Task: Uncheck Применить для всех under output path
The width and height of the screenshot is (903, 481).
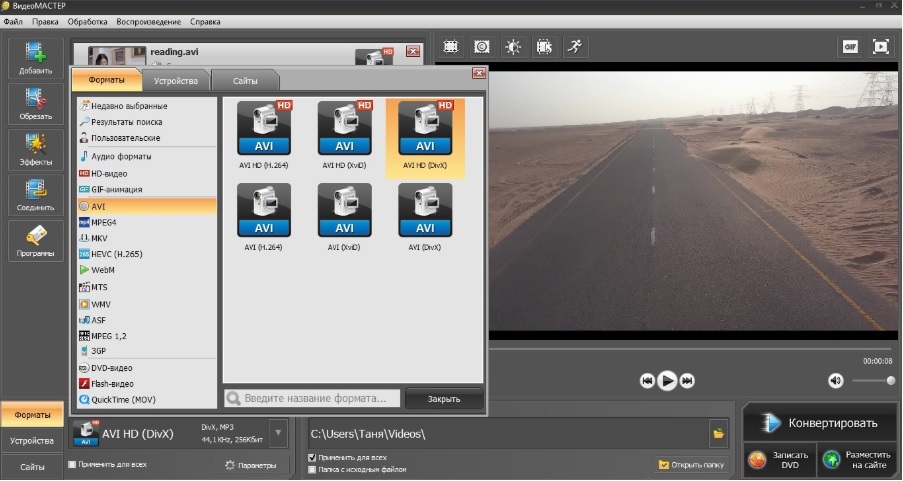Action: point(313,458)
